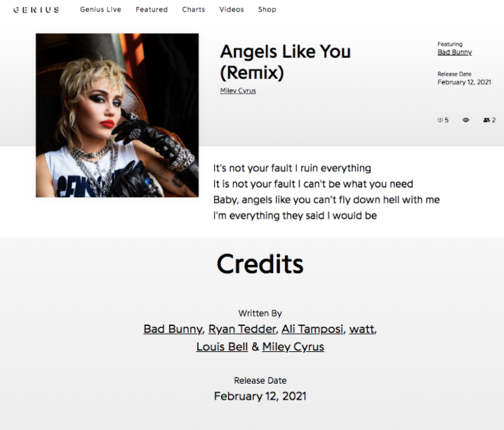Click the album cover artwork
This screenshot has width=504, height=430.
(117, 115)
